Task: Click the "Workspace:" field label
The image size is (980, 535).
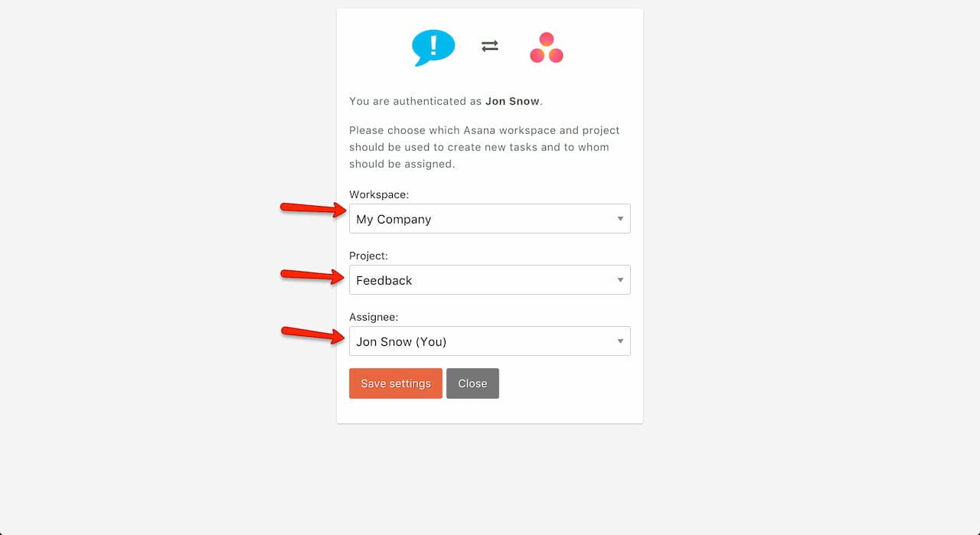Action: pyautogui.click(x=379, y=194)
